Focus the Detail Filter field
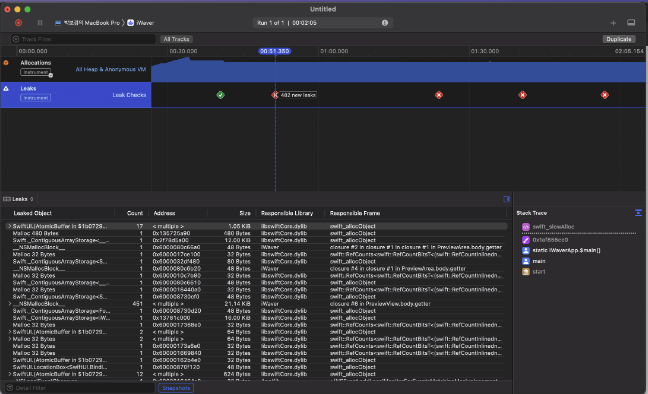This screenshot has height=394, width=648. click(80, 388)
